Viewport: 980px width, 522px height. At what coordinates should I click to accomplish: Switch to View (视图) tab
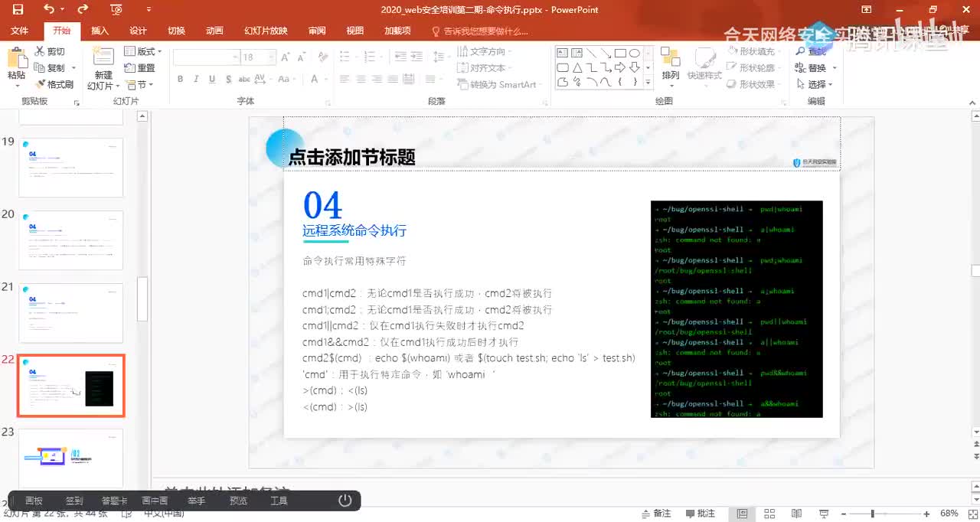click(x=354, y=31)
